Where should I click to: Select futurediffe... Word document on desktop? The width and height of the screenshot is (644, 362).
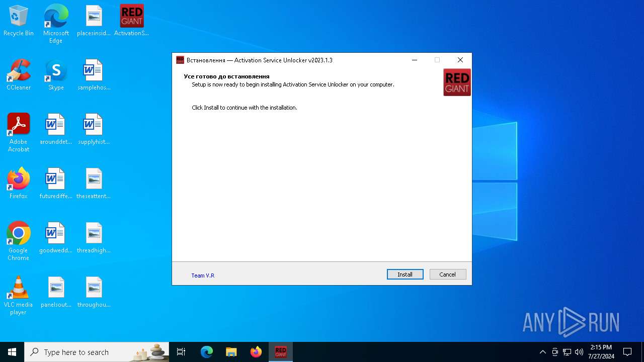[56, 184]
